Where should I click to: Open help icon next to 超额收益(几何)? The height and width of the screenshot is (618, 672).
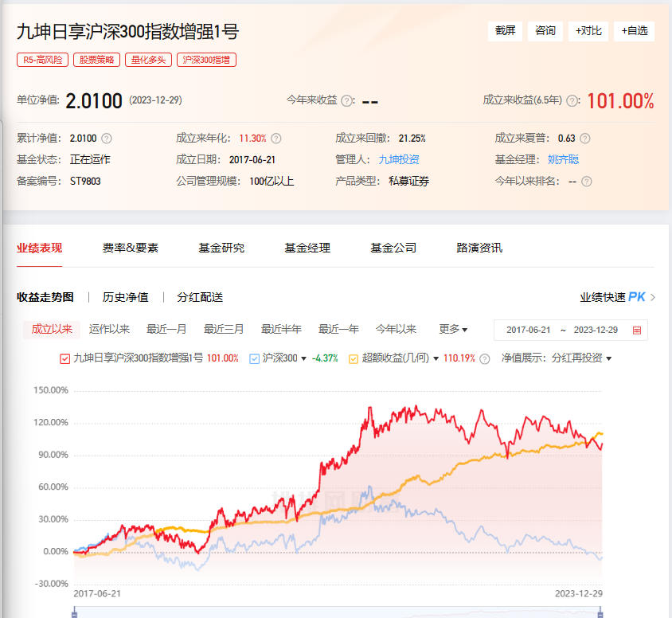485,358
